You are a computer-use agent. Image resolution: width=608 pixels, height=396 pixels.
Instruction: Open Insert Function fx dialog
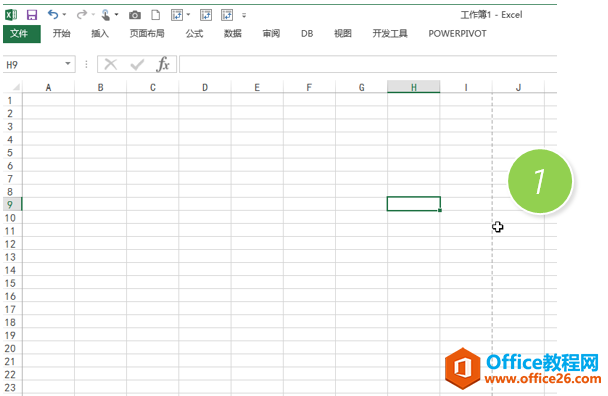(163, 64)
